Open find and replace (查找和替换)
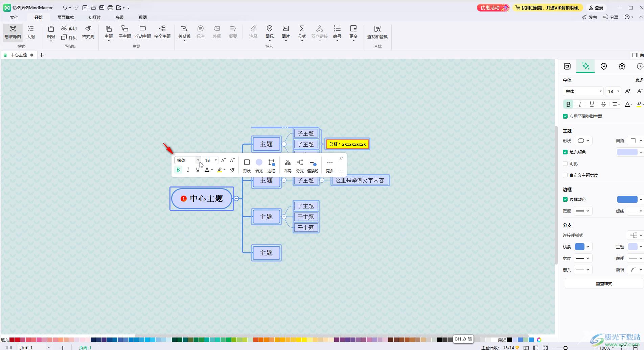This screenshot has width=644, height=350. coord(377,32)
